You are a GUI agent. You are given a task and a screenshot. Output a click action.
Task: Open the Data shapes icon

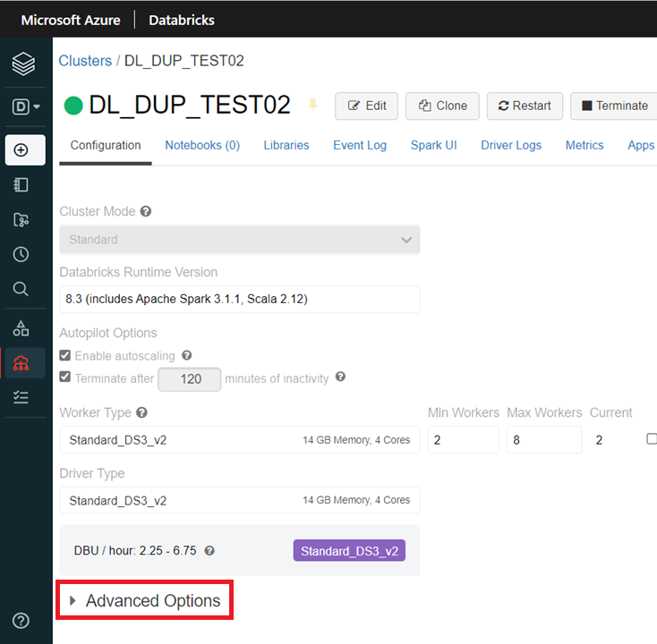[x=21, y=328]
